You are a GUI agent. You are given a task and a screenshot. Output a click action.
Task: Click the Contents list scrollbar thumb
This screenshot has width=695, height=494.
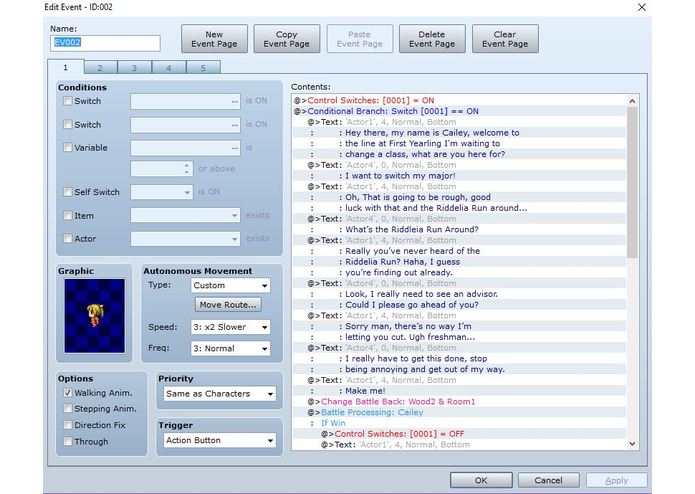[x=633, y=182]
